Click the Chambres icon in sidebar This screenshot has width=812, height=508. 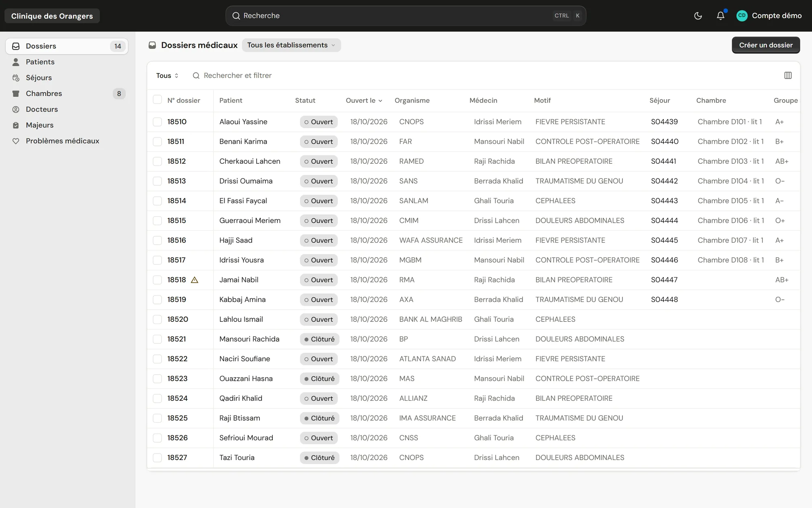click(x=16, y=93)
